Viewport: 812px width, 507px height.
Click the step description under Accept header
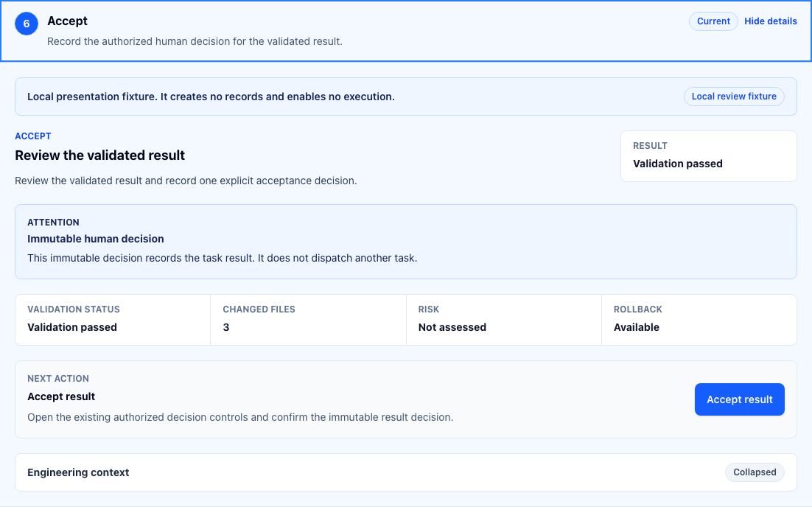(195, 41)
